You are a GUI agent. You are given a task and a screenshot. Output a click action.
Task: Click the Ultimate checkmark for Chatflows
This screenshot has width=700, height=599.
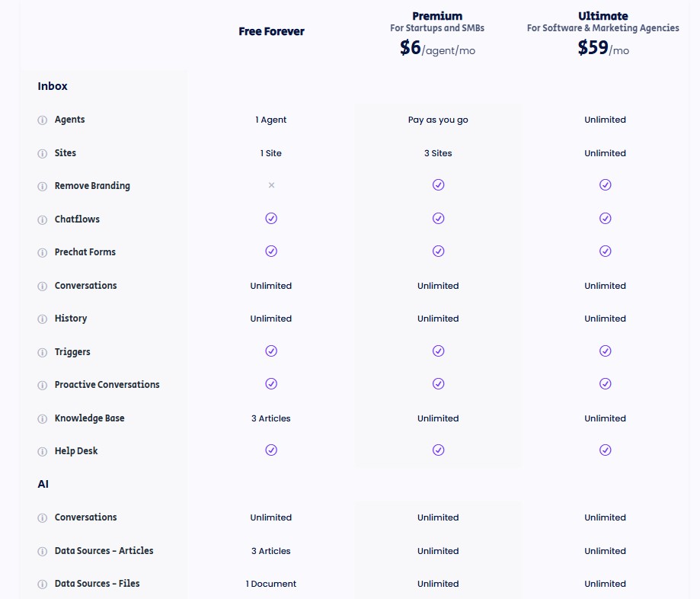[x=606, y=219]
